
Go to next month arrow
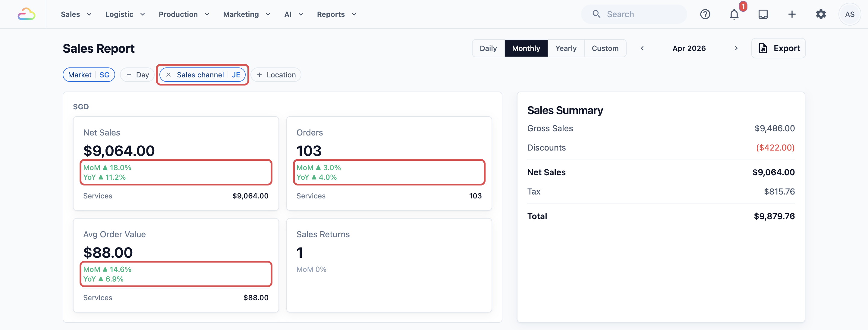pos(736,48)
